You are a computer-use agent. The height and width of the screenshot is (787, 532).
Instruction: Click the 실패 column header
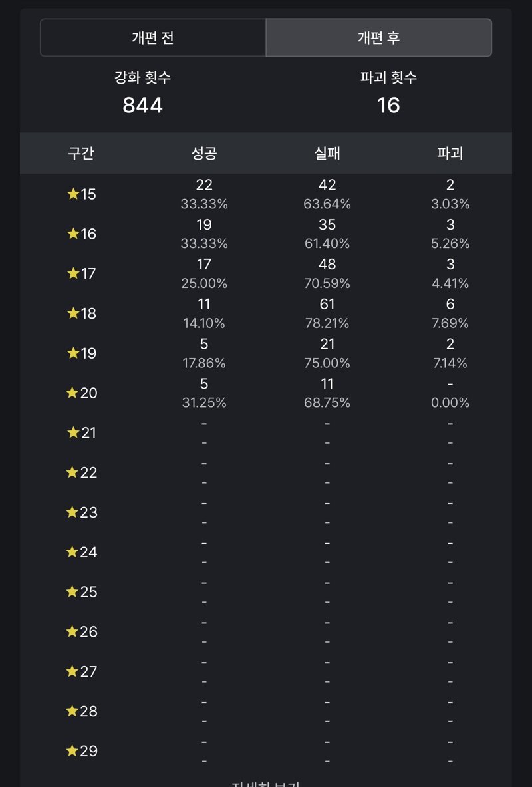click(x=327, y=153)
